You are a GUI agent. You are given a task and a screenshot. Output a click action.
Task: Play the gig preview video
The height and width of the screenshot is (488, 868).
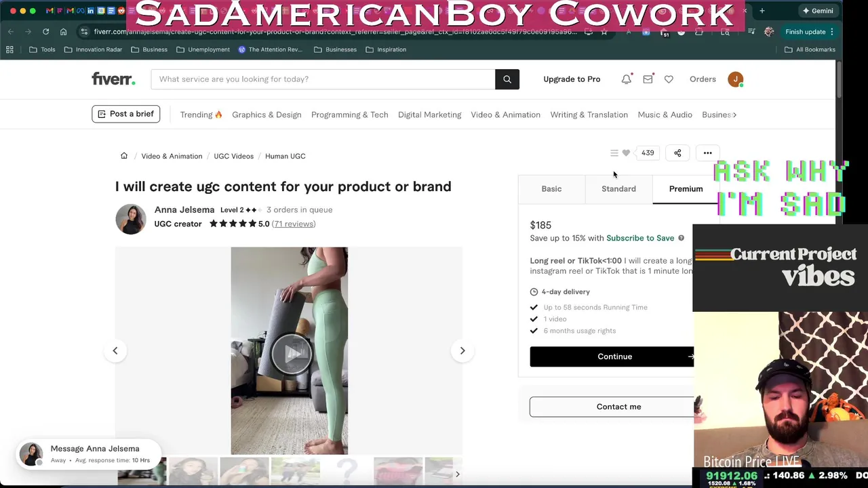click(x=292, y=352)
